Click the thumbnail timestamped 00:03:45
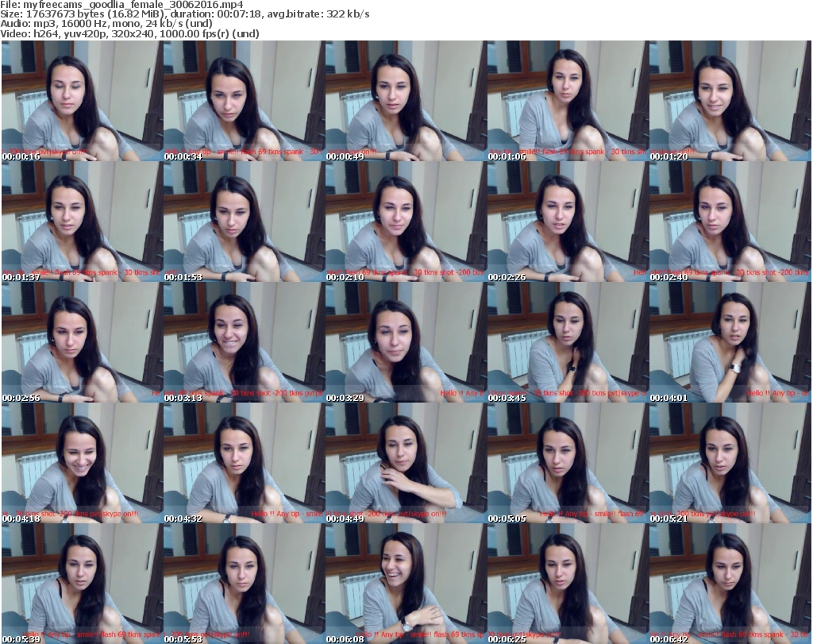The height and width of the screenshot is (644, 813). tap(568, 343)
